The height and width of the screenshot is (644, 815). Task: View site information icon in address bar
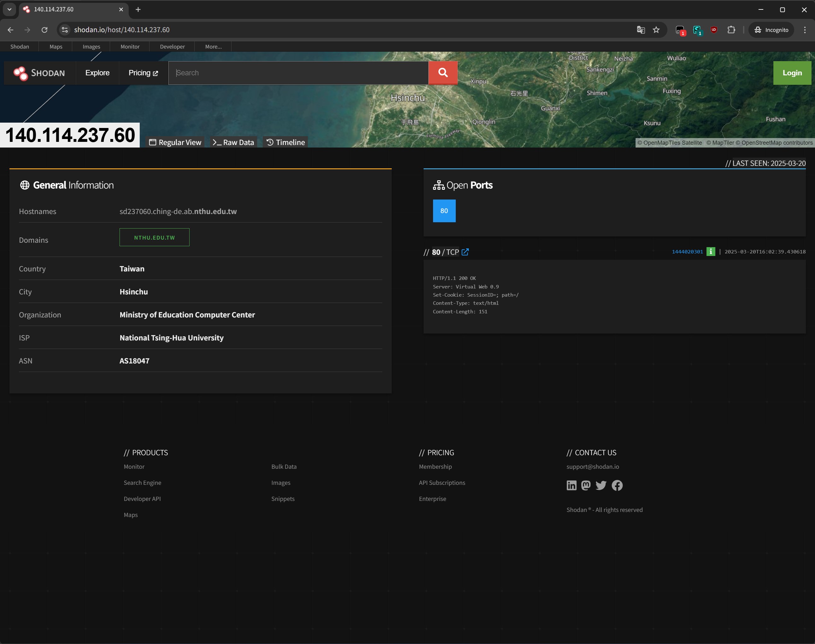(x=65, y=30)
